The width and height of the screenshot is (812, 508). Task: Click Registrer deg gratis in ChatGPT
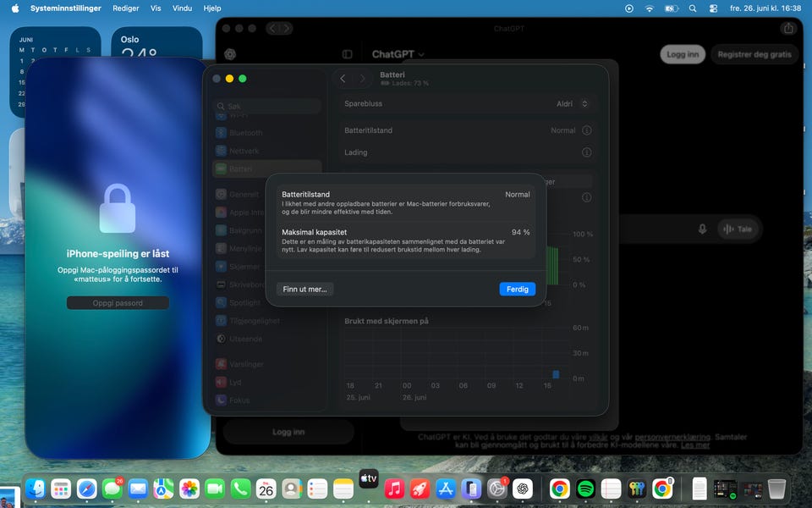[754, 54]
